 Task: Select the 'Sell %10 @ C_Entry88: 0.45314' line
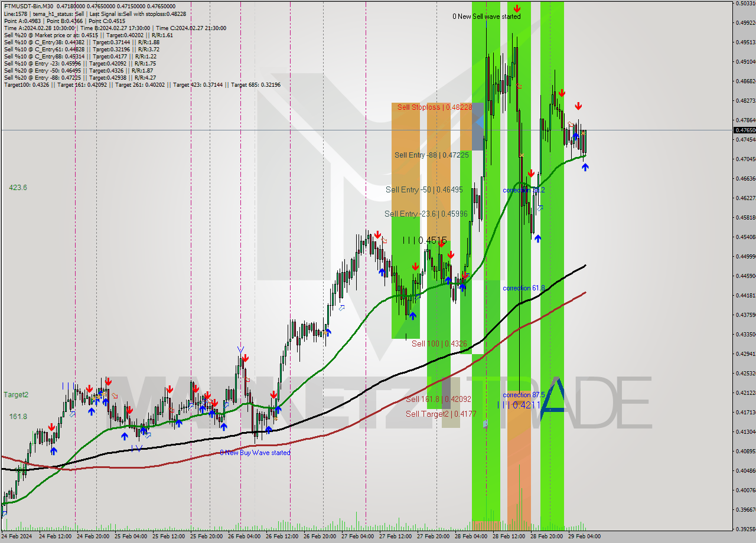80,56
